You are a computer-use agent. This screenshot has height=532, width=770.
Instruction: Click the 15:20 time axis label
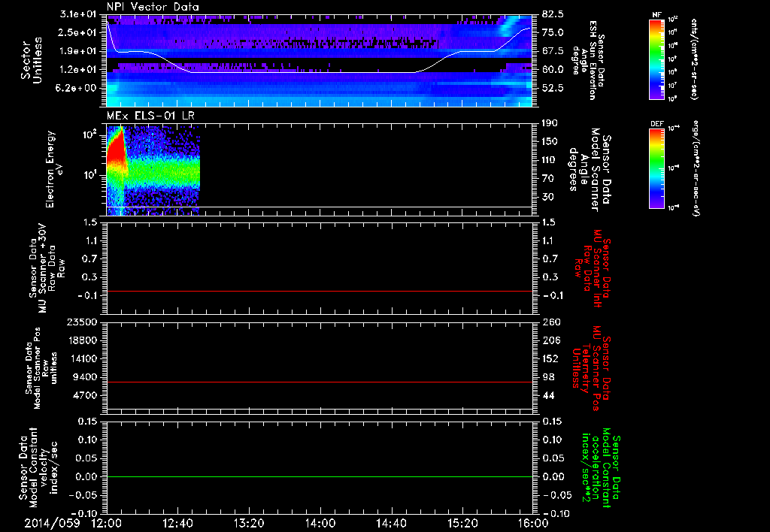(462, 523)
